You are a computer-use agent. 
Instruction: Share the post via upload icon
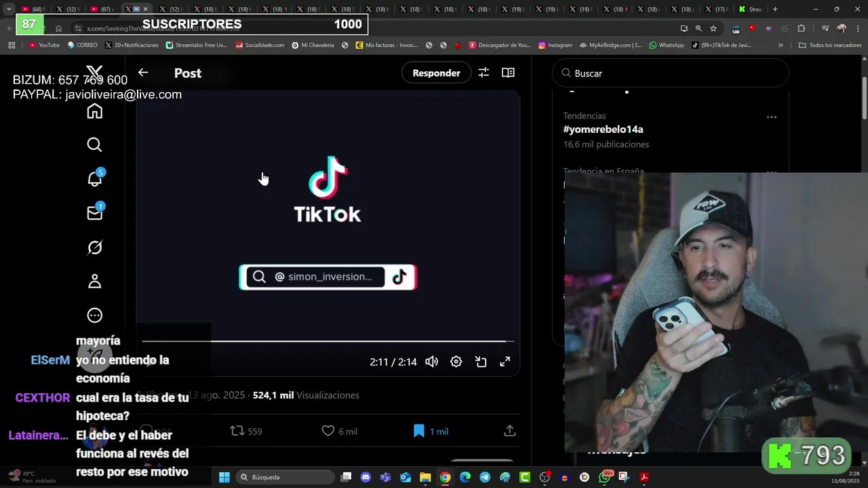[x=510, y=431]
